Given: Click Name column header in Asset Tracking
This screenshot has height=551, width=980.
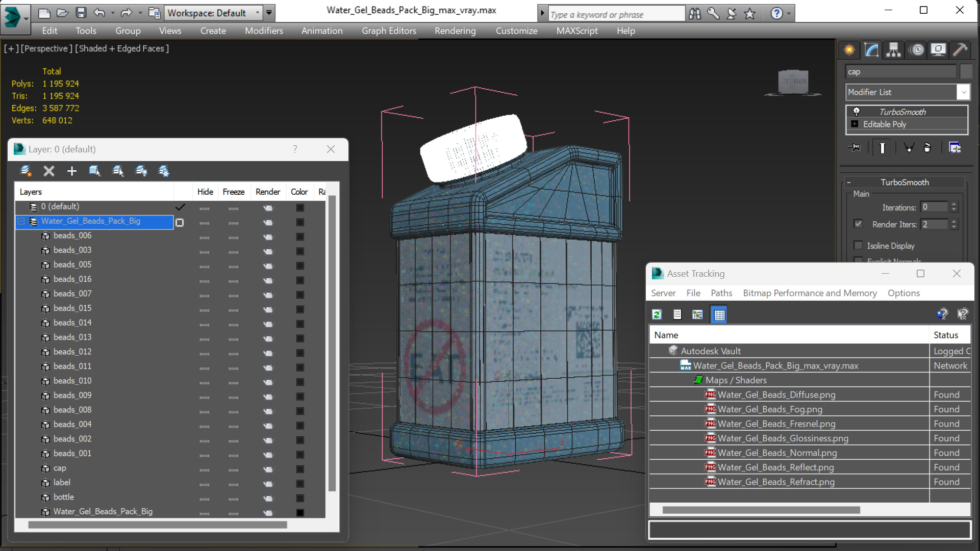Looking at the screenshot, I should click(789, 335).
